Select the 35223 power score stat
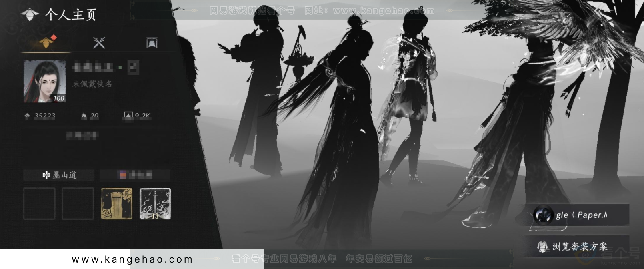Viewport: 644px width, 269px height. pyautogui.click(x=40, y=116)
